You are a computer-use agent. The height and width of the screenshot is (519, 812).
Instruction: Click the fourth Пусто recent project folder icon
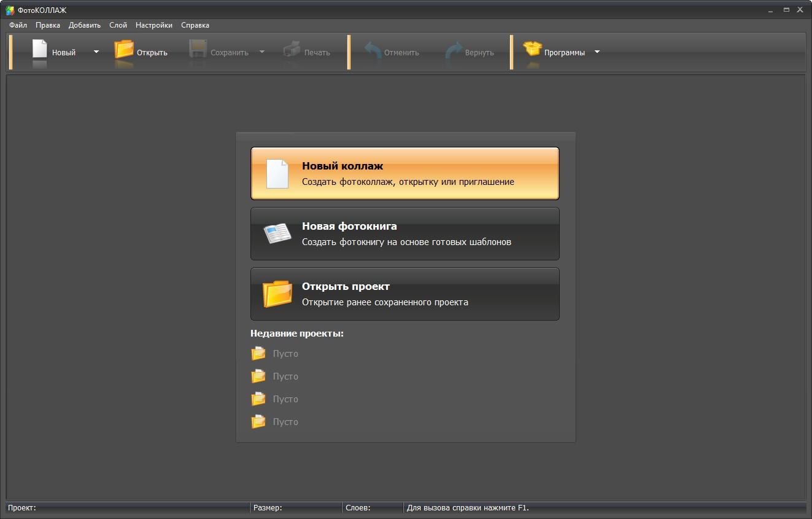pos(258,421)
